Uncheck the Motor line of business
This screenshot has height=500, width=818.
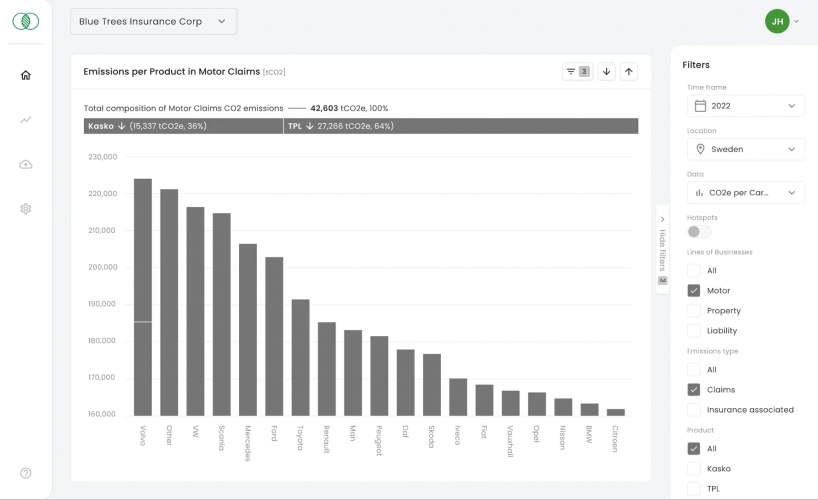694,291
